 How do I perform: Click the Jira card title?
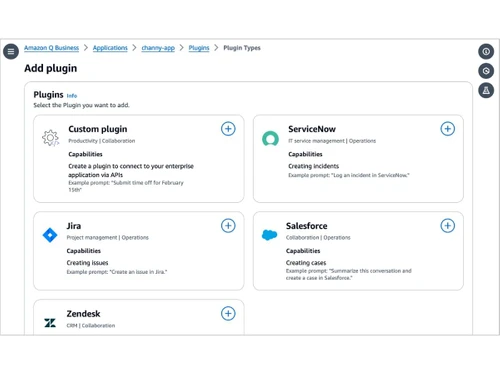pos(74,226)
